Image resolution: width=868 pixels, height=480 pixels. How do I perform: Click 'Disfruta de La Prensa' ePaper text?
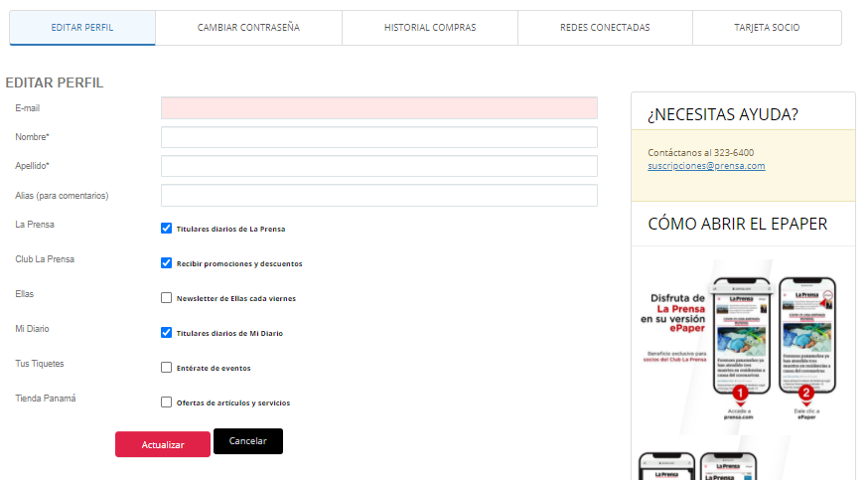673,313
